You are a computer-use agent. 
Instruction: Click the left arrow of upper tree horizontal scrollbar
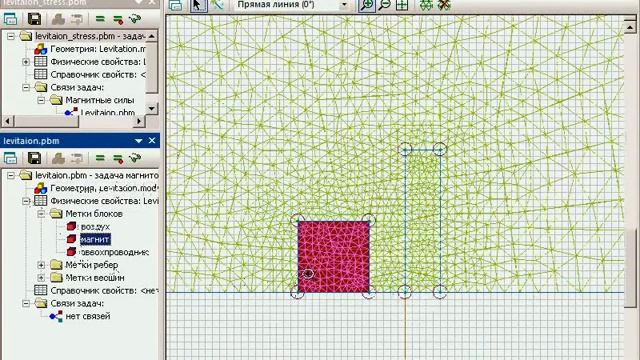click(8, 121)
